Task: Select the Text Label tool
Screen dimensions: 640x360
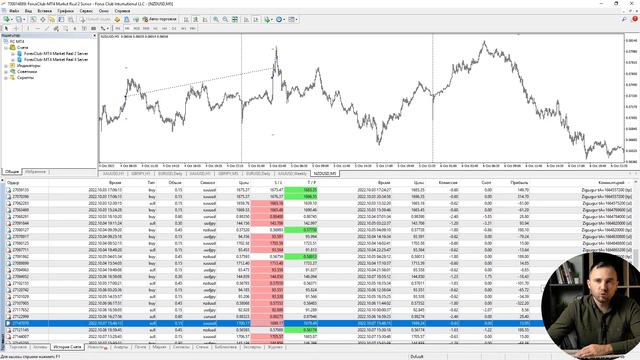Action: 84,28
